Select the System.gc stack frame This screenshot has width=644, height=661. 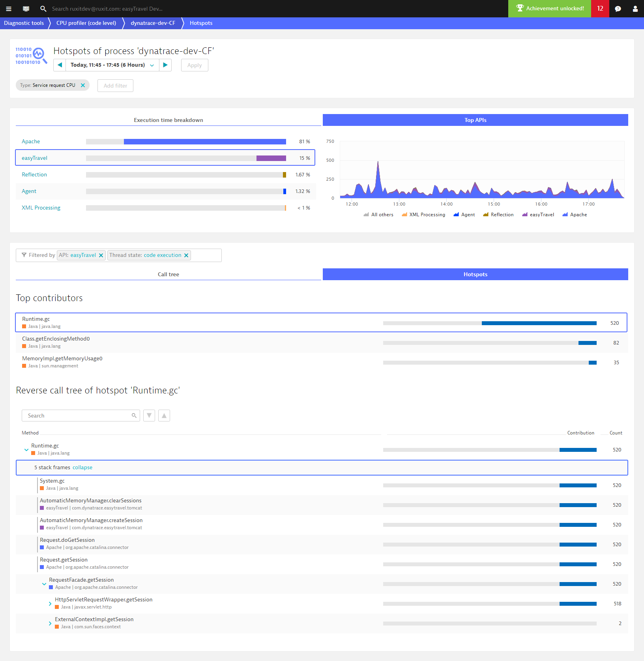pos(321,485)
